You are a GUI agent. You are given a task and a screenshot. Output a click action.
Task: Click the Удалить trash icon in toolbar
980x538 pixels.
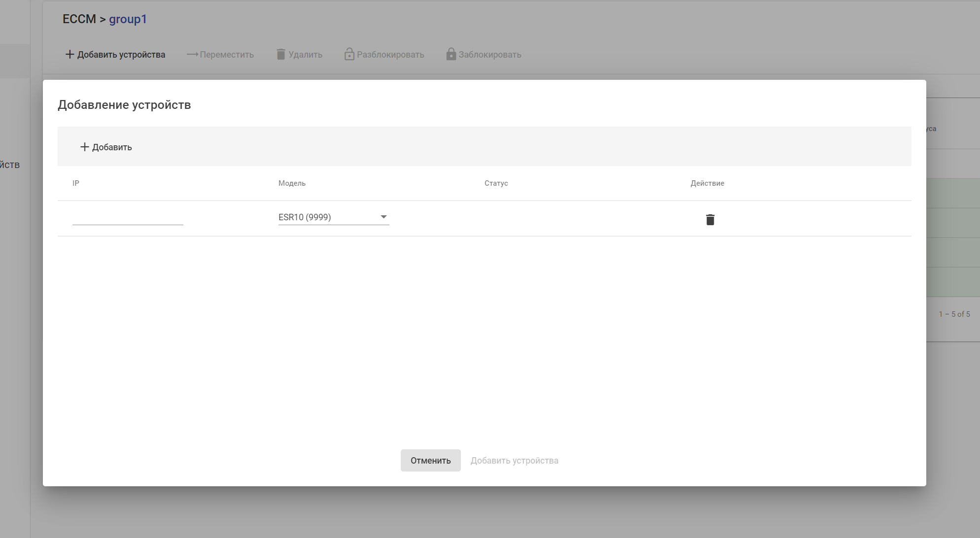coord(281,54)
